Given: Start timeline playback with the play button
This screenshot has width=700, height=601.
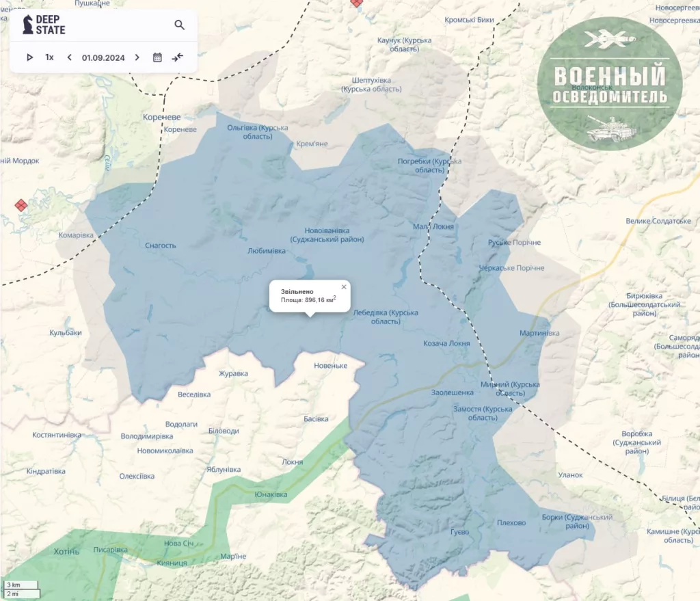Looking at the screenshot, I should click(29, 57).
